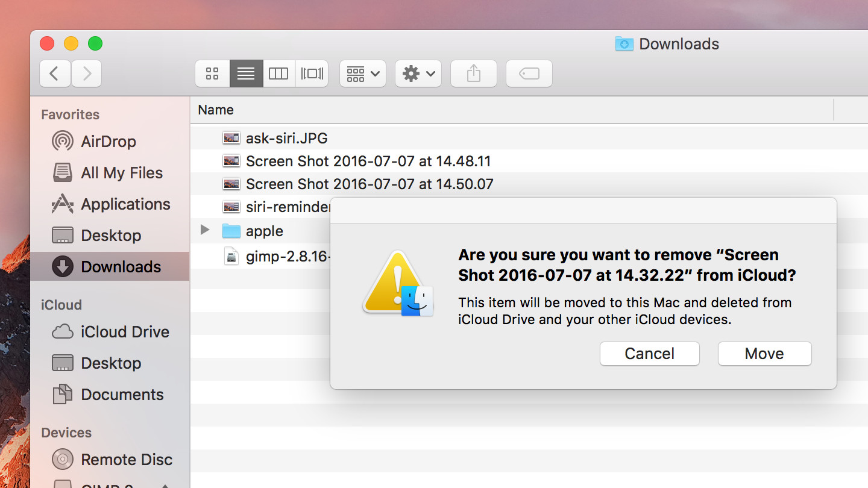Open Desktop under iCloud section
The height and width of the screenshot is (488, 868).
[x=109, y=363]
